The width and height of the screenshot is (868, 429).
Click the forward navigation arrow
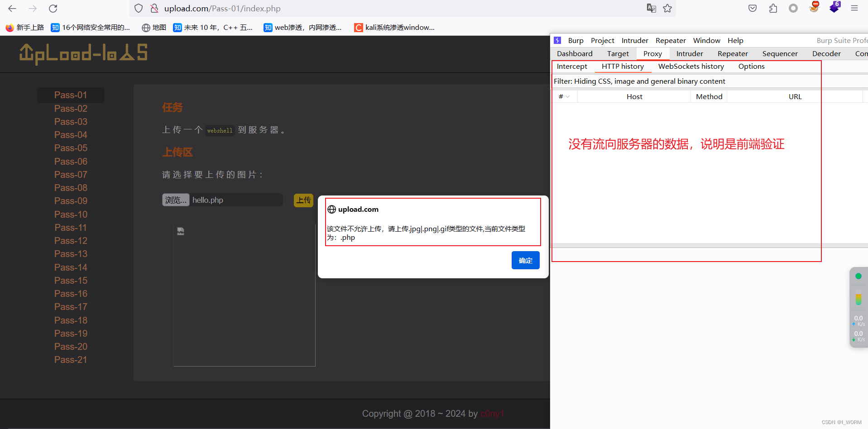[x=33, y=8]
